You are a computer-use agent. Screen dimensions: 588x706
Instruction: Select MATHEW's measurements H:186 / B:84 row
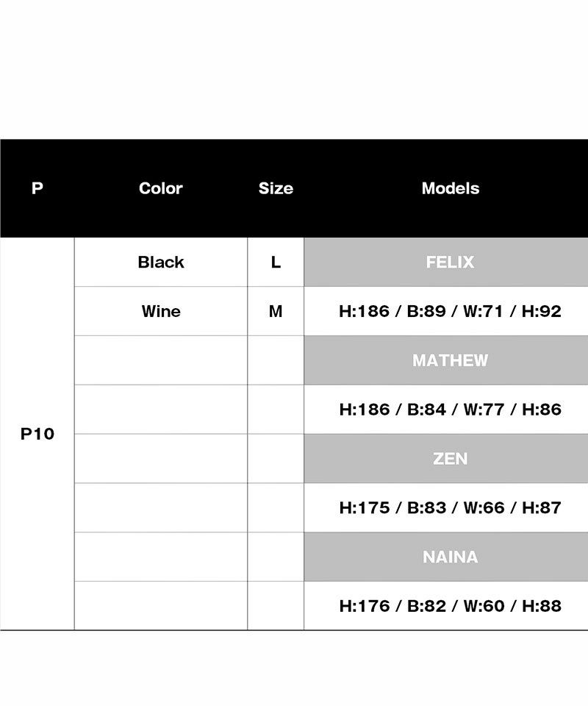450,410
